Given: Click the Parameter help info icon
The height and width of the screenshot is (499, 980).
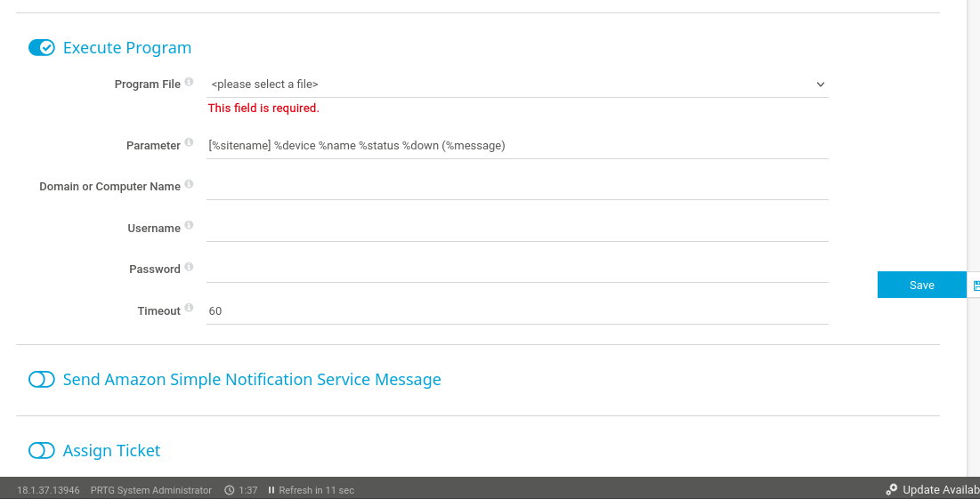Looking at the screenshot, I should (x=190, y=143).
